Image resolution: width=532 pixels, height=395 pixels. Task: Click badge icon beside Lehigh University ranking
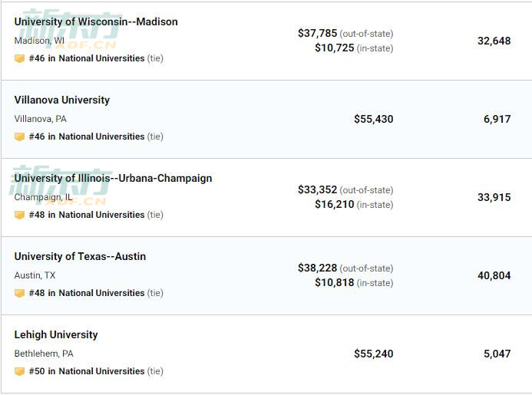(x=19, y=371)
